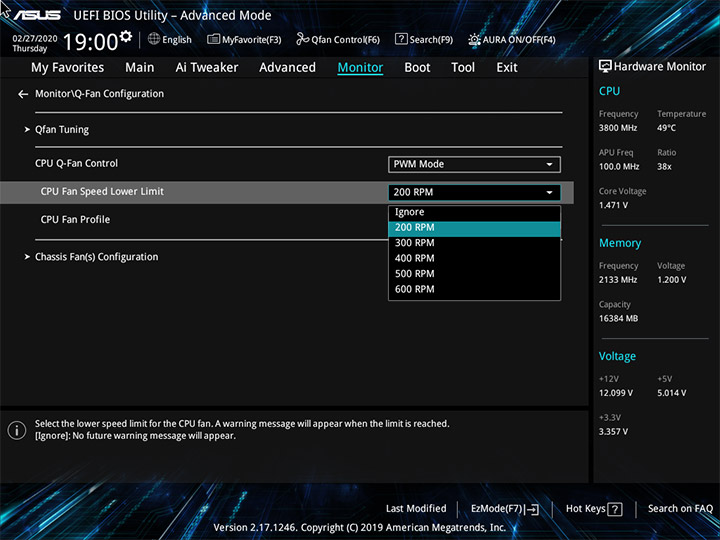Click the PWM Mode dropdown arrow
This screenshot has width=720, height=540.
coord(549,164)
